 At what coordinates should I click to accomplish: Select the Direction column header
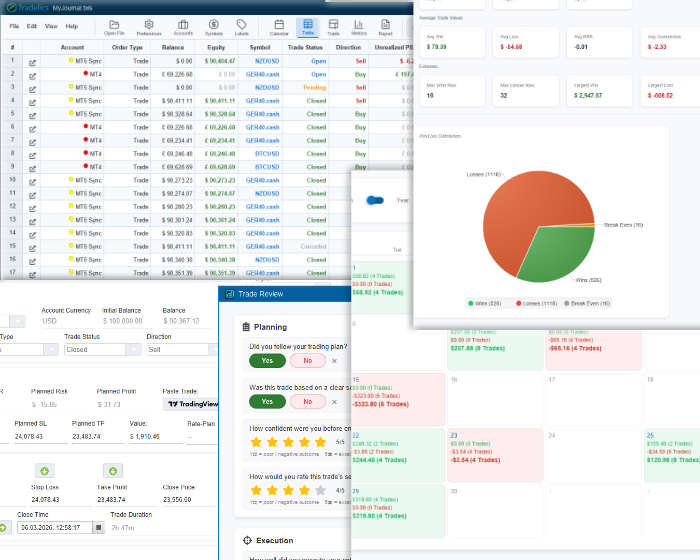point(348,47)
